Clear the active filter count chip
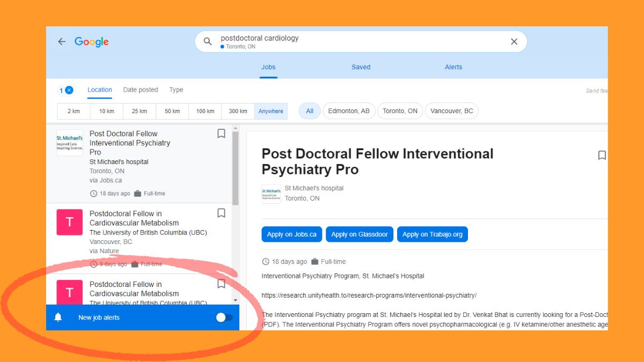This screenshot has width=644, height=362. pyautogui.click(x=66, y=90)
